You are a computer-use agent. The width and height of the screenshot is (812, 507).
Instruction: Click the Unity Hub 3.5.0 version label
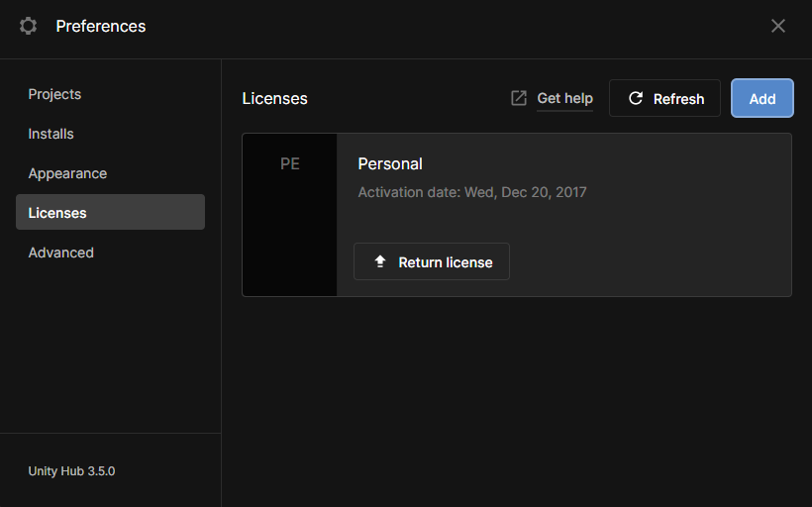tap(71, 470)
